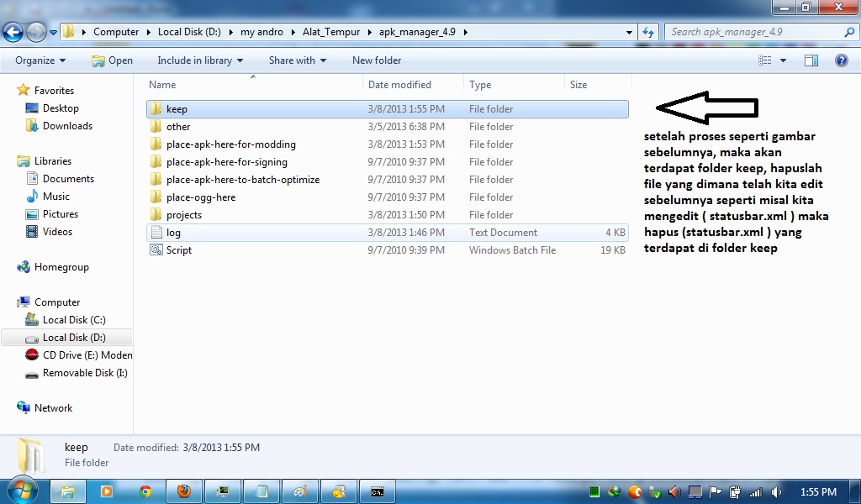Image resolution: width=861 pixels, height=504 pixels.
Task: Launch Notepad from the taskbar
Action: tap(261, 491)
